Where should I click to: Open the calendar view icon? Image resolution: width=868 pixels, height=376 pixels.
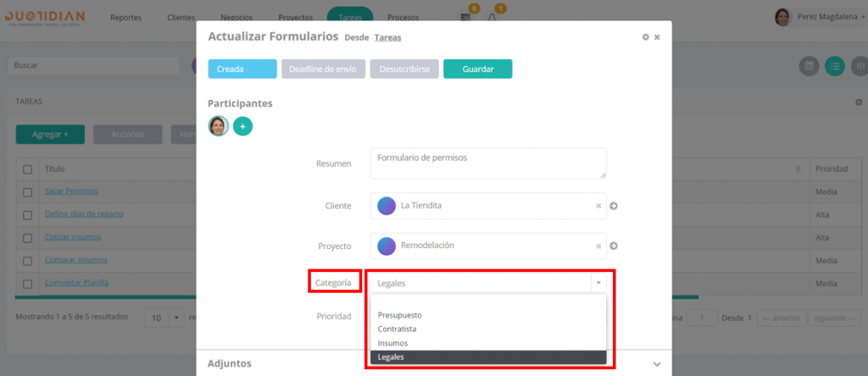pos(809,66)
